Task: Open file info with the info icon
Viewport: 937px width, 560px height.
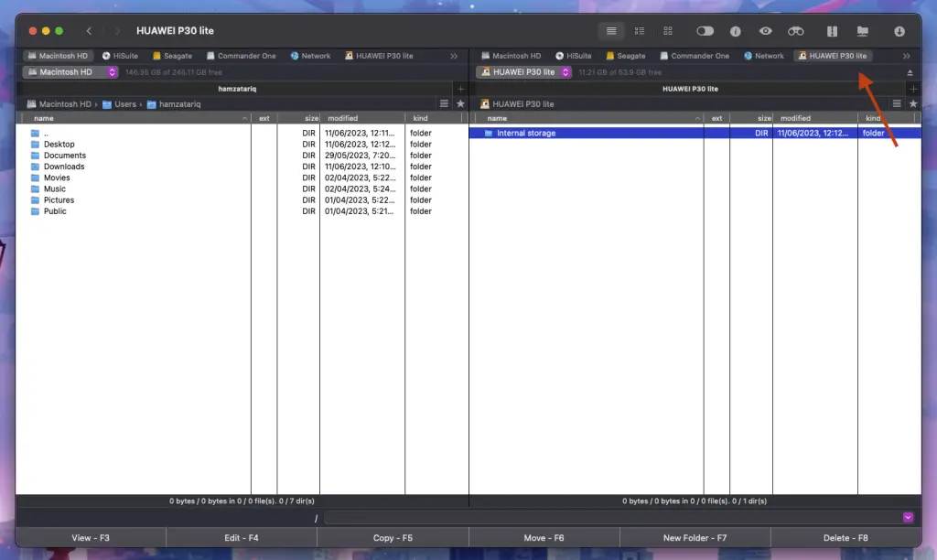Action: pos(735,31)
